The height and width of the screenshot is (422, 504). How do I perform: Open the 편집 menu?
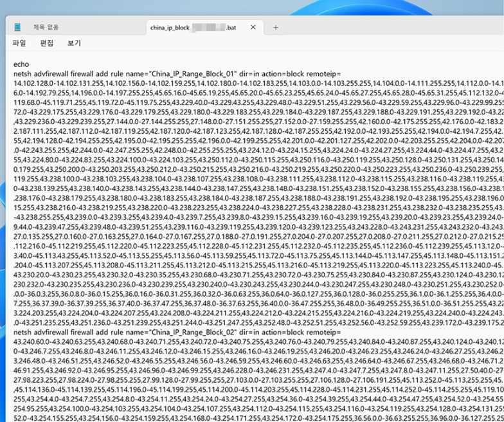47,44
